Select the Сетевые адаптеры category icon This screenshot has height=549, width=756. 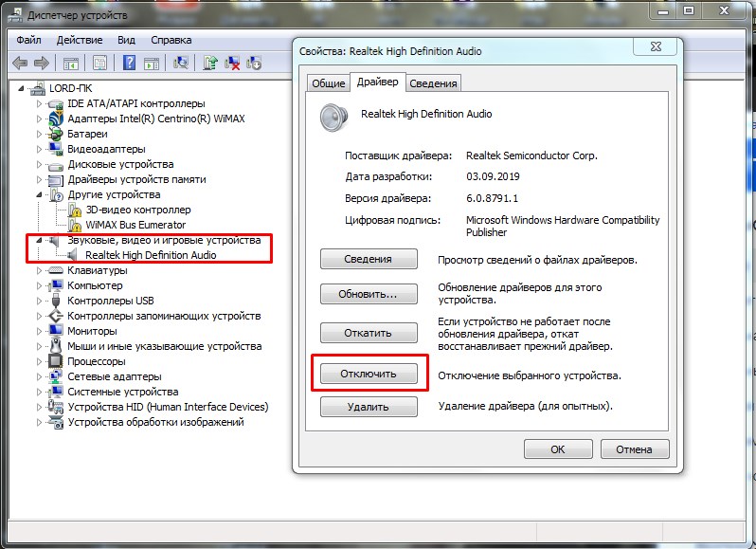(x=56, y=376)
